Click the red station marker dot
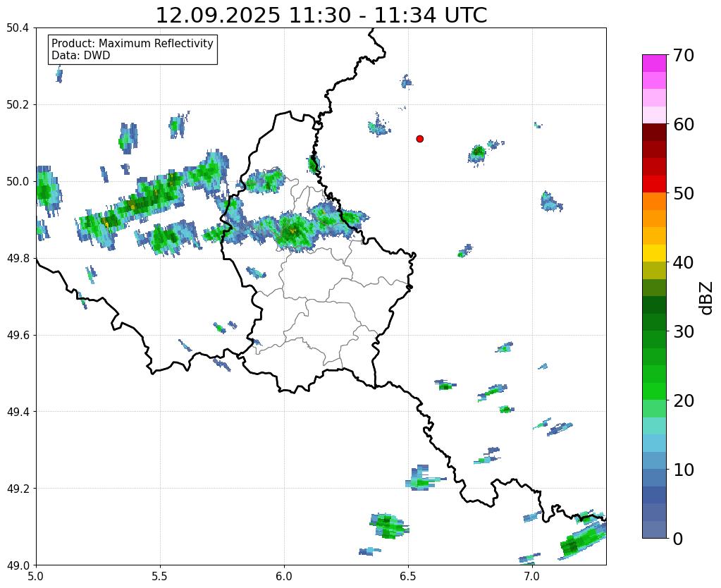The height and width of the screenshot is (588, 721). click(420, 139)
